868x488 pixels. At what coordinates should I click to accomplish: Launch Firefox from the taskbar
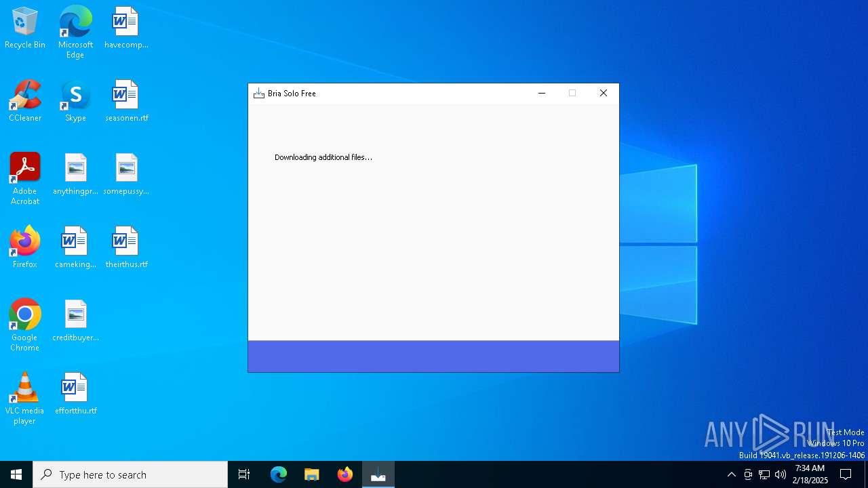[x=345, y=474]
